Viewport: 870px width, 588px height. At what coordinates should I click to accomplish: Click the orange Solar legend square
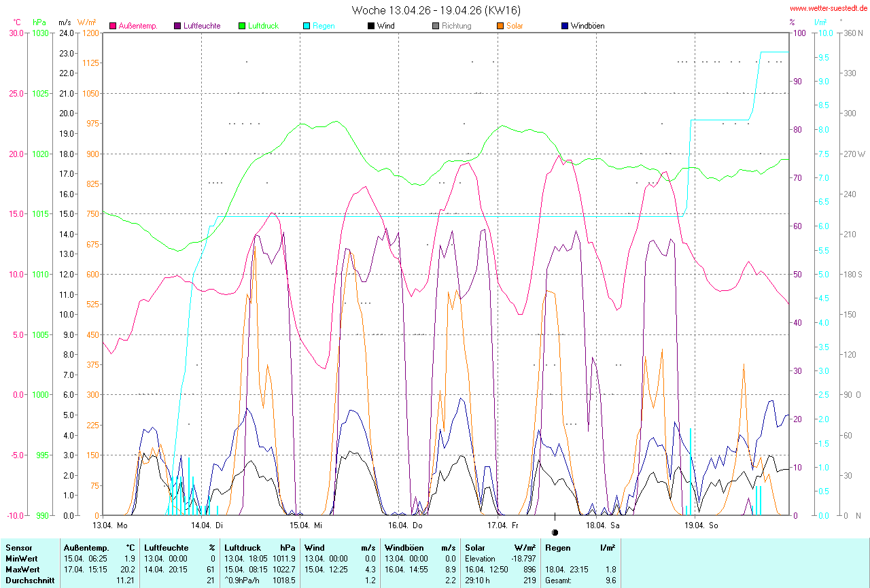(x=500, y=27)
